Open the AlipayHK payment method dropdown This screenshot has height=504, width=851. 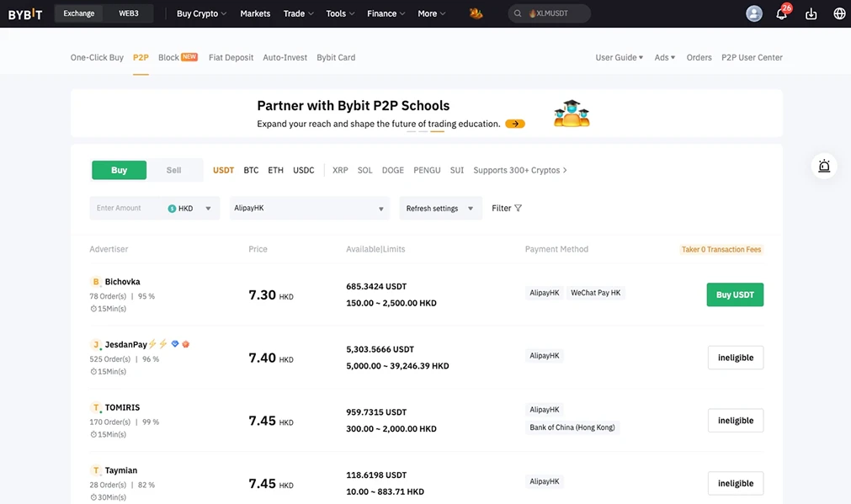pyautogui.click(x=310, y=209)
